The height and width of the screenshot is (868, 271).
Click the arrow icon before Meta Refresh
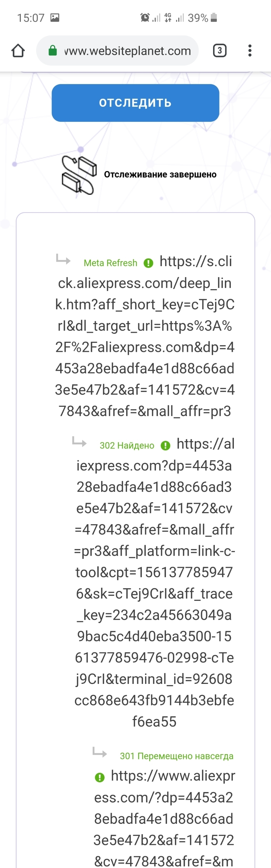(63, 260)
